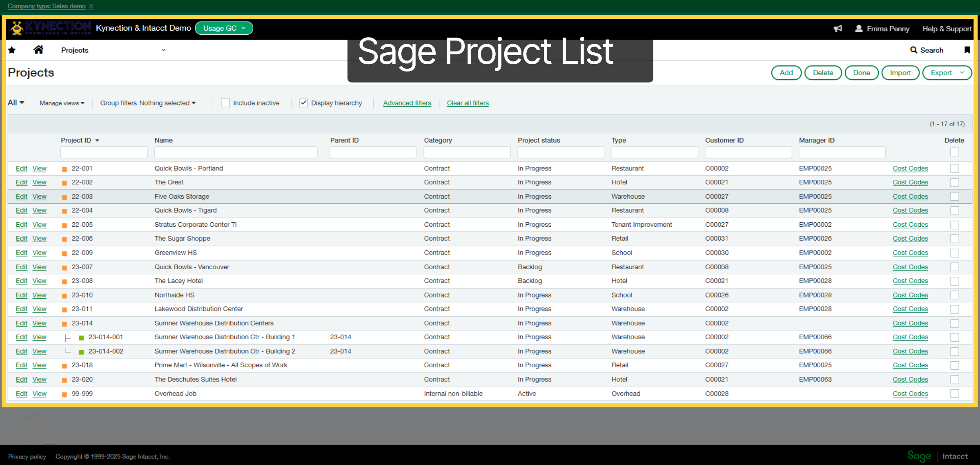This screenshot has height=465, width=980.
Task: Click the Company type: Sales demo link
Action: tap(46, 6)
